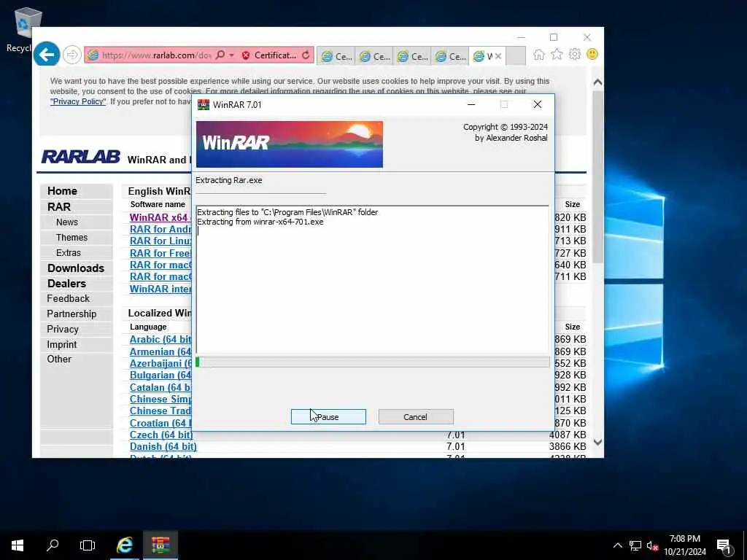Switch to the third Ce... browser tab
The width and height of the screenshot is (747, 560).
pyautogui.click(x=412, y=56)
